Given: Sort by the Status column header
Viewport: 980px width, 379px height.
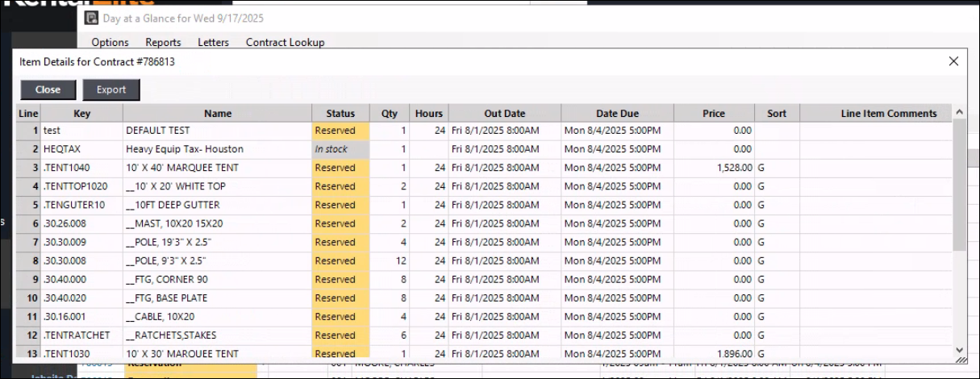Looking at the screenshot, I should (x=340, y=114).
